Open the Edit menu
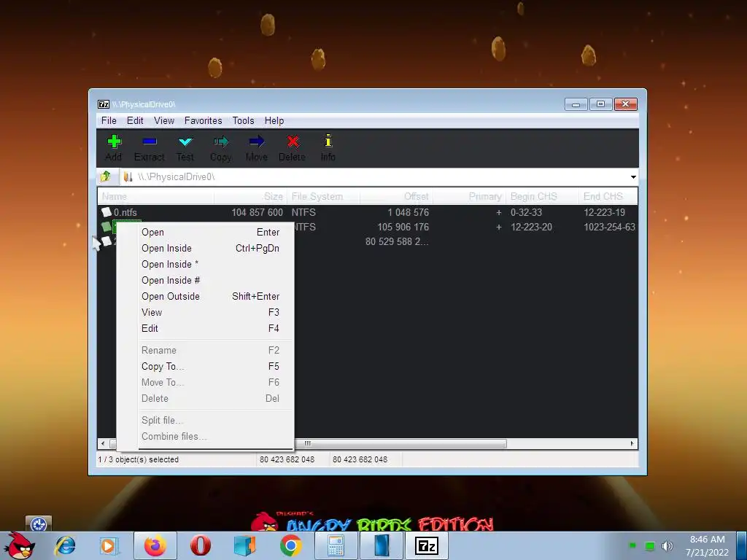Screen dimensions: 747x560 [135, 120]
